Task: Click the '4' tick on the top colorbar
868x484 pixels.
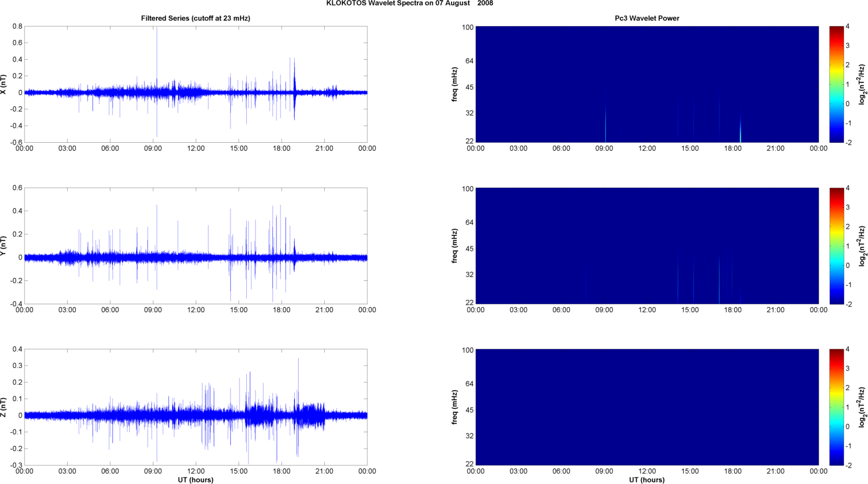Action: pos(848,27)
